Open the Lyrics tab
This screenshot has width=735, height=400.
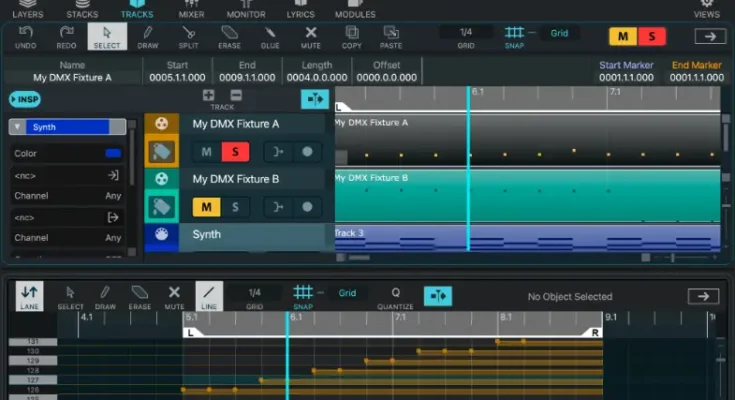(301, 10)
